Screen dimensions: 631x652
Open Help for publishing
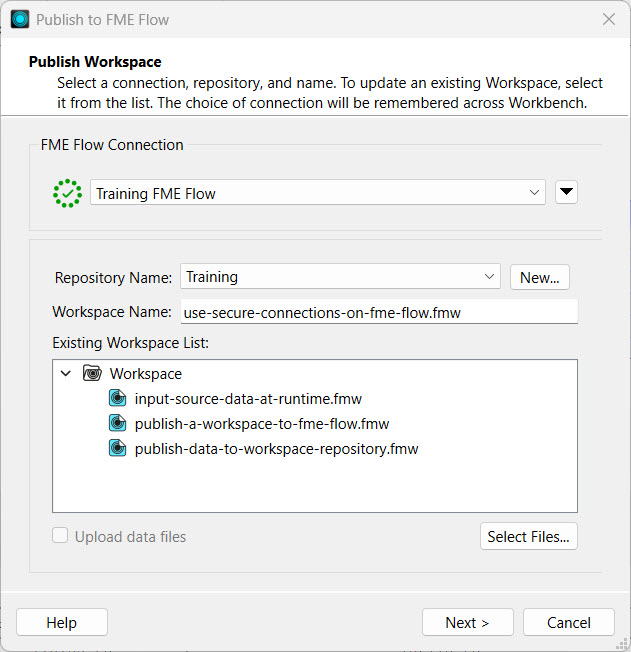(61, 623)
